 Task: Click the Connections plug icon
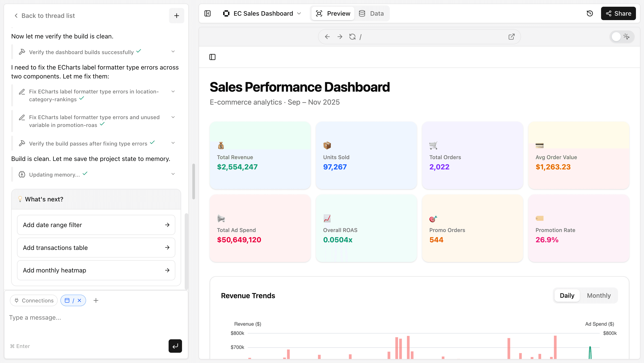pos(16,300)
